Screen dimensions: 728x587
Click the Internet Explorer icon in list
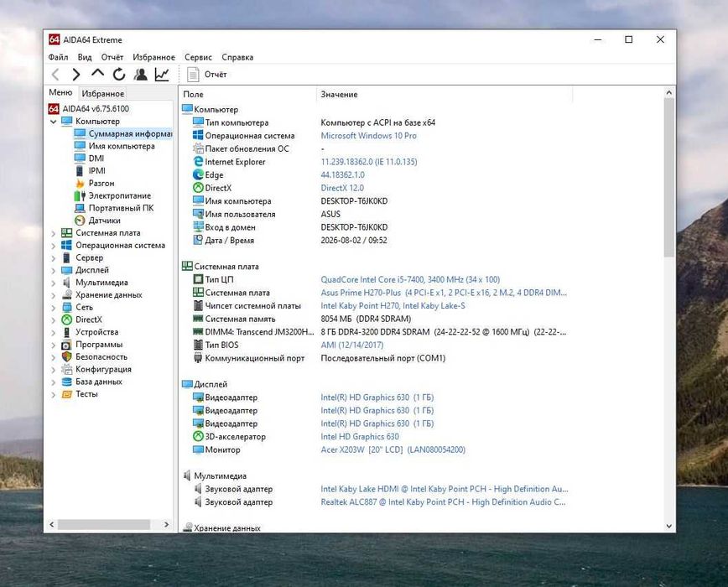pyautogui.click(x=198, y=162)
